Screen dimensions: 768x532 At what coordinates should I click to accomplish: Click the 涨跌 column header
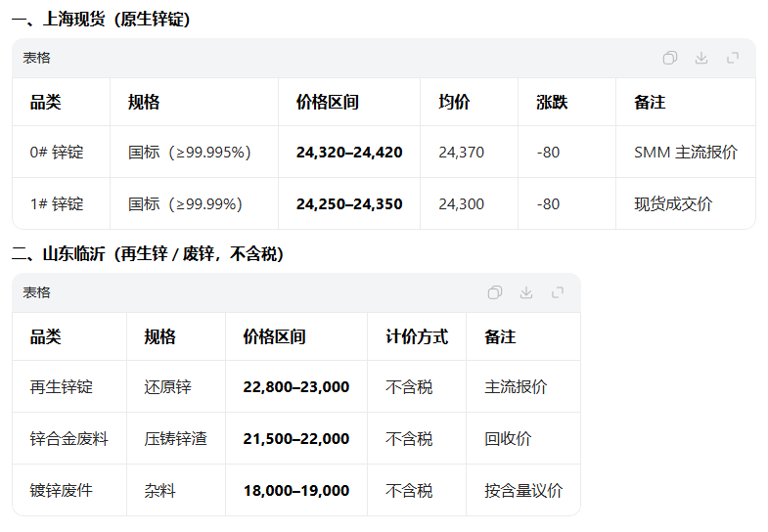coord(552,102)
